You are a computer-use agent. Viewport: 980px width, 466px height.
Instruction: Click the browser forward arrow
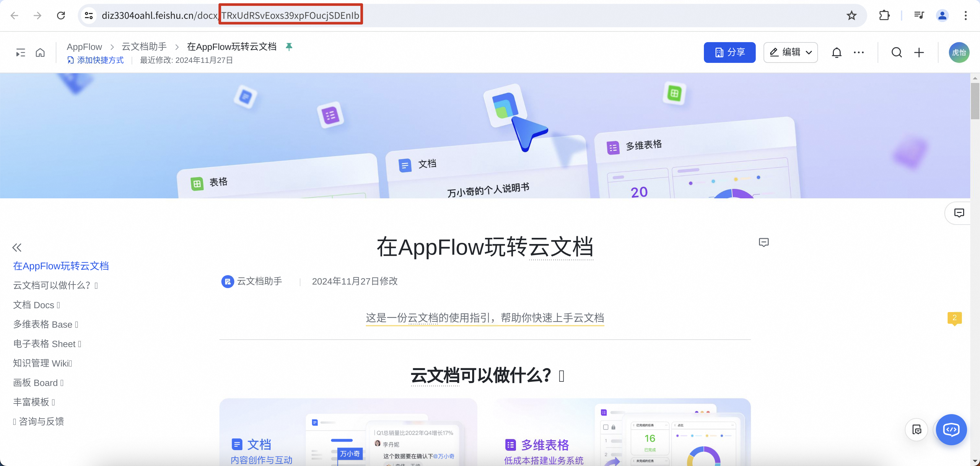(x=37, y=16)
